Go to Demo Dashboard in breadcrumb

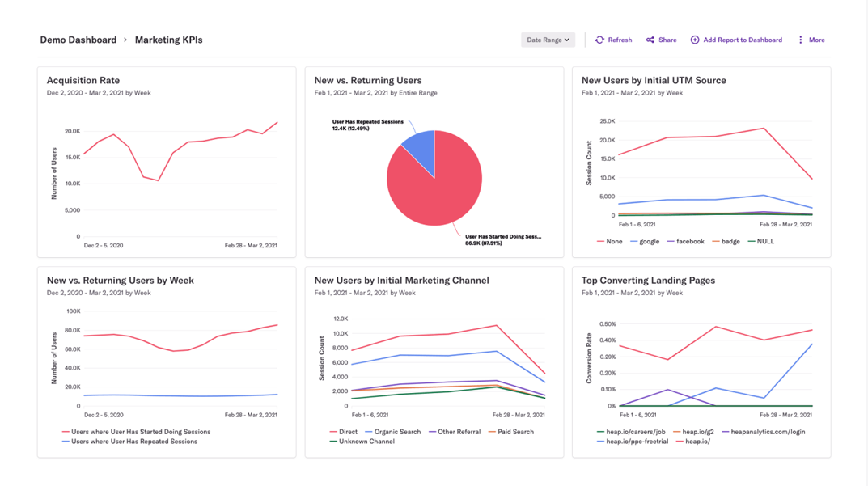[x=78, y=40]
